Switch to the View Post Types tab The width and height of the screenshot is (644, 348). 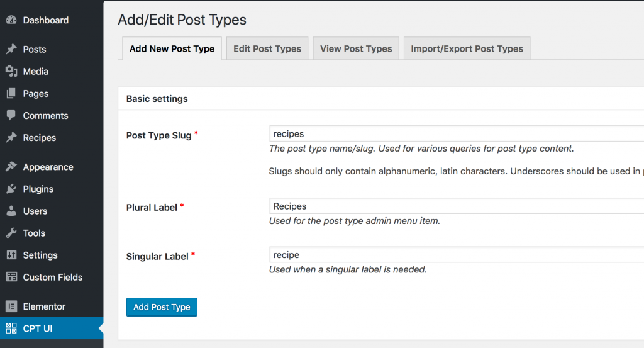[356, 48]
